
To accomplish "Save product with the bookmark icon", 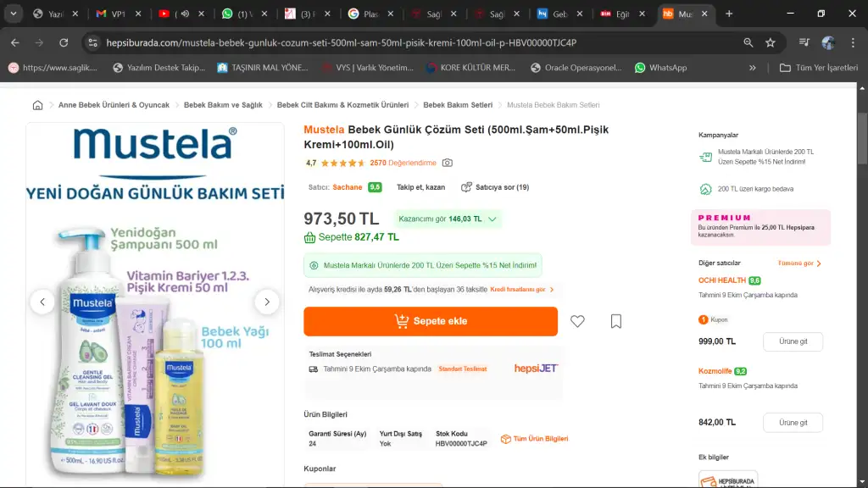I will click(x=616, y=321).
